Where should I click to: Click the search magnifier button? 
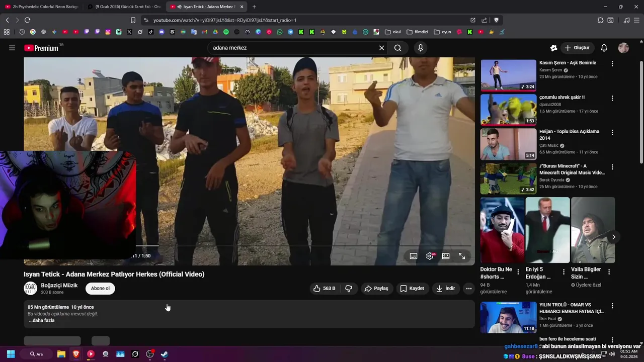pos(398,48)
